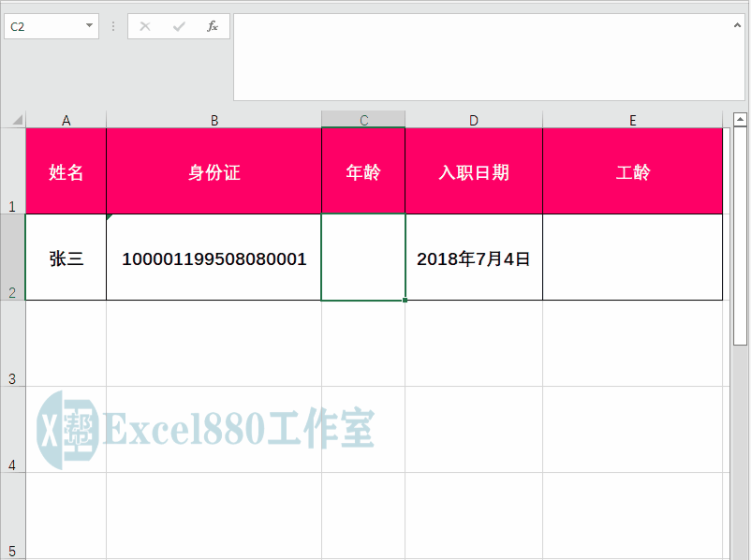The width and height of the screenshot is (751, 560).
Task: Click the ID cell 100001199508080001
Action: 214,258
